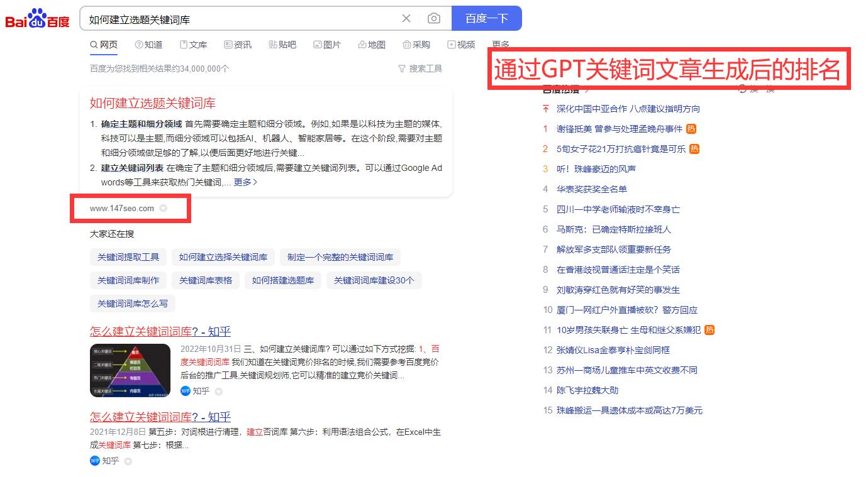Open hot topic 张婧仪Lisa金泰亨朴宝剑同框

pos(613,350)
